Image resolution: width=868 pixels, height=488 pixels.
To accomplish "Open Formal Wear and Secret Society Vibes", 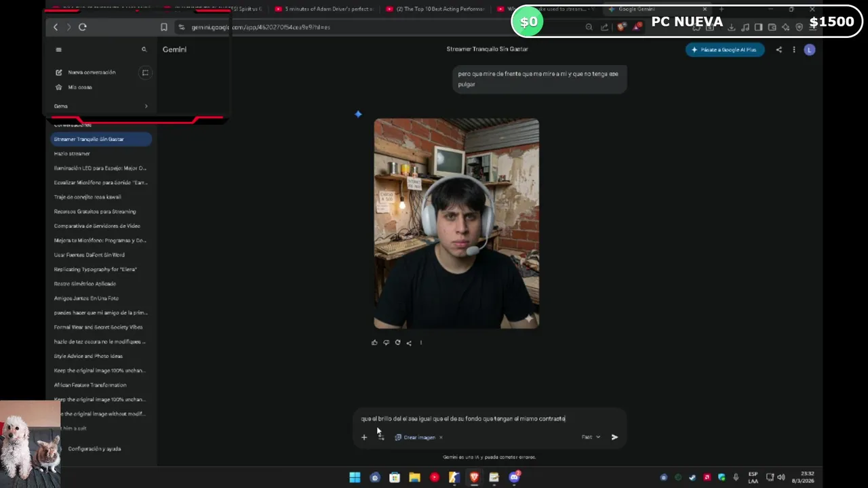I will click(102, 327).
